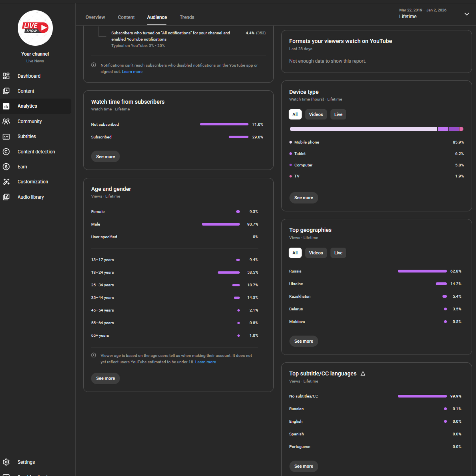
Task: See more under Watch time from subscribers
Action: (x=105, y=157)
